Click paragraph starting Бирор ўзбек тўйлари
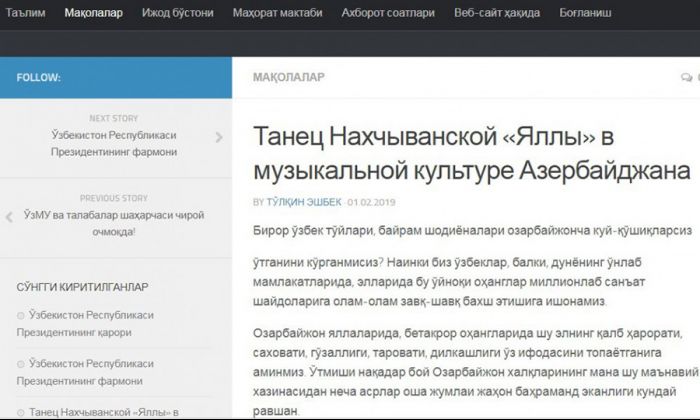The image size is (700, 420). [x=472, y=231]
